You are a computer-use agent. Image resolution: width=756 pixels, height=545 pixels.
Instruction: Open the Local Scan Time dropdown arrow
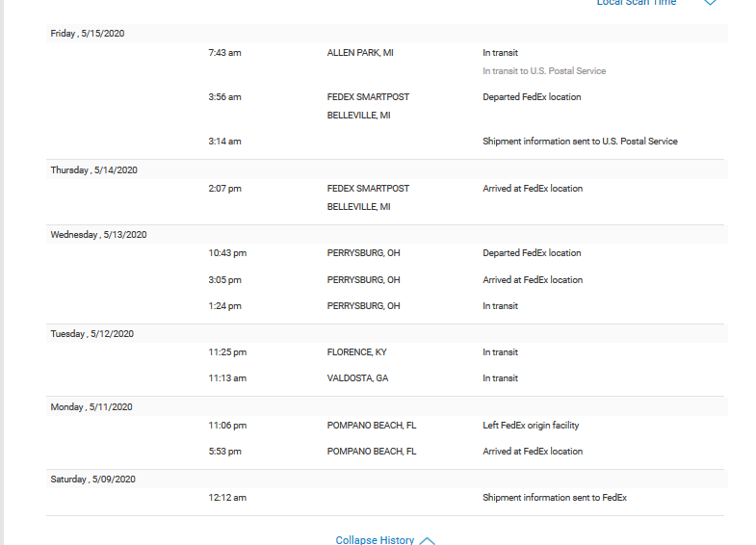click(x=710, y=3)
